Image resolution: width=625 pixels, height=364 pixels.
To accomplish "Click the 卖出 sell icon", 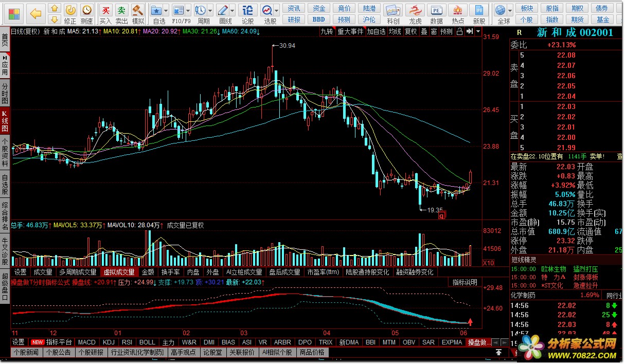I will 121,14.
